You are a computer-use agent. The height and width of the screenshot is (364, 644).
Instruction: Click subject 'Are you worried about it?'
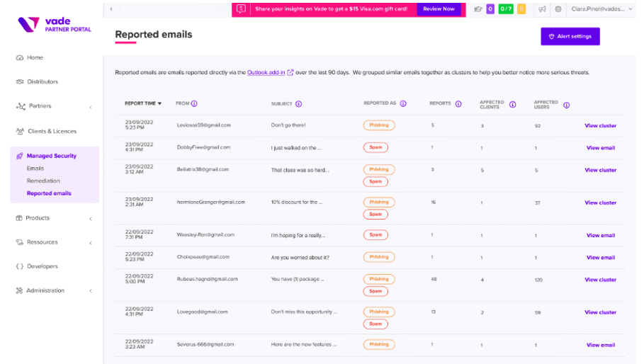[300, 258]
